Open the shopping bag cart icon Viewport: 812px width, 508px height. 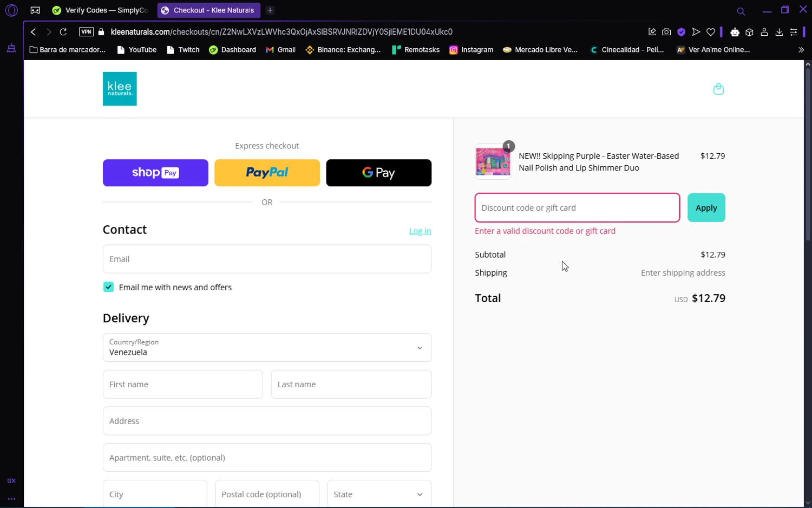click(718, 89)
